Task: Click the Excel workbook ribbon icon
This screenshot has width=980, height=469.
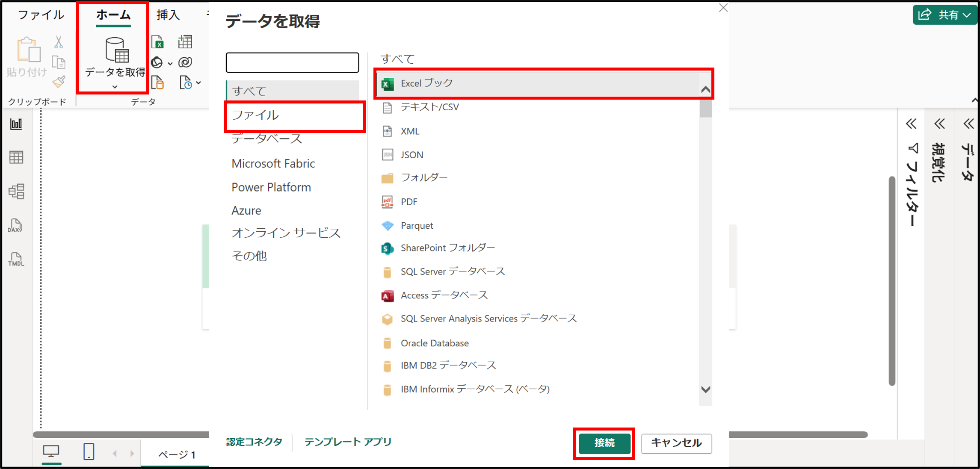Action: (158, 42)
